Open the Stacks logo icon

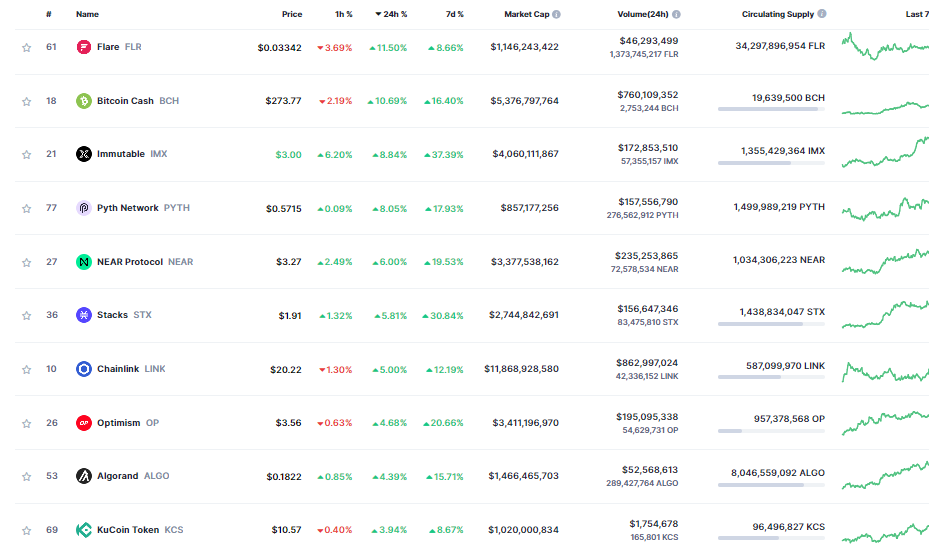(x=84, y=315)
